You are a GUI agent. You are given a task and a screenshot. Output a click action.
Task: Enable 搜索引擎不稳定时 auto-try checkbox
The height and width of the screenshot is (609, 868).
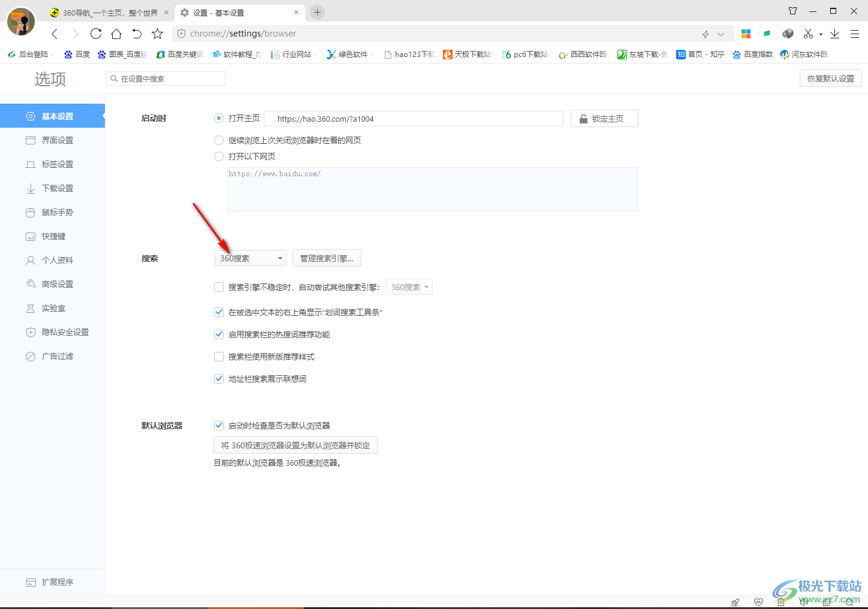(x=219, y=287)
